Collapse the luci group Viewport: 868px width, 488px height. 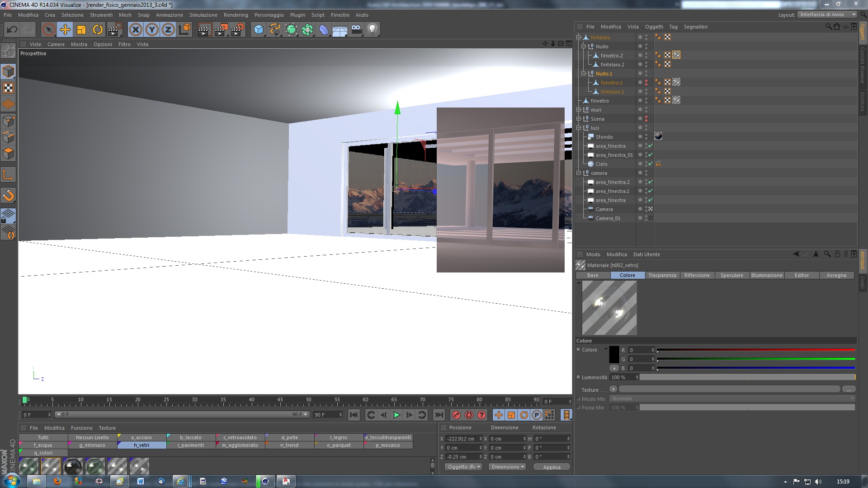579,128
